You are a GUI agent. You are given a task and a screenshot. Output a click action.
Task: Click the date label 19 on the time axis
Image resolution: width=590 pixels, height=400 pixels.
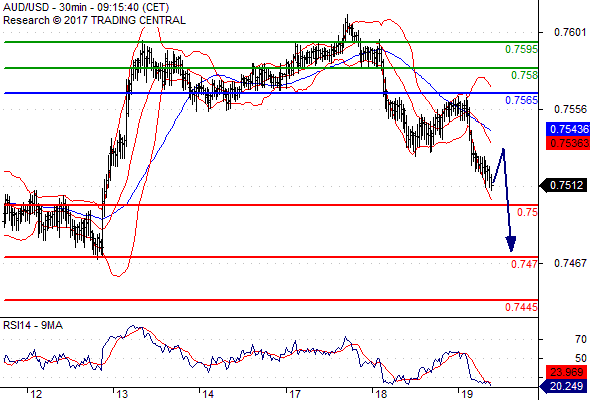[x=467, y=394]
